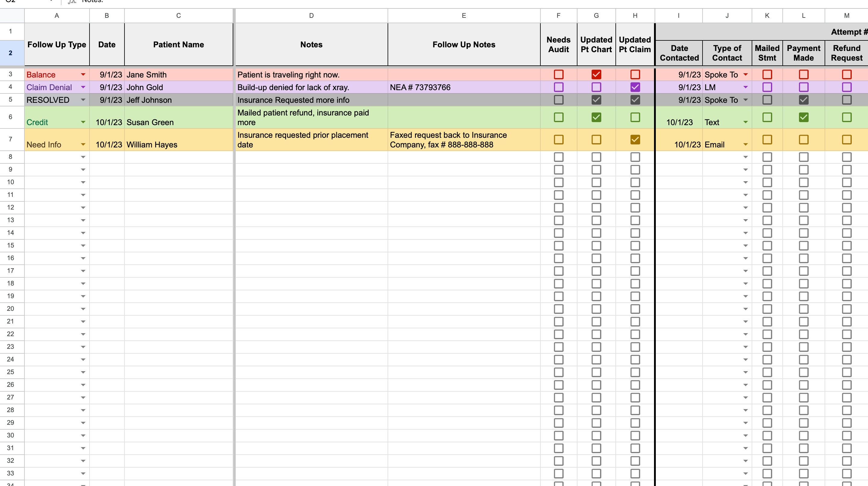Select row 15 by its row number
This screenshot has height=486, width=868.
[11, 245]
